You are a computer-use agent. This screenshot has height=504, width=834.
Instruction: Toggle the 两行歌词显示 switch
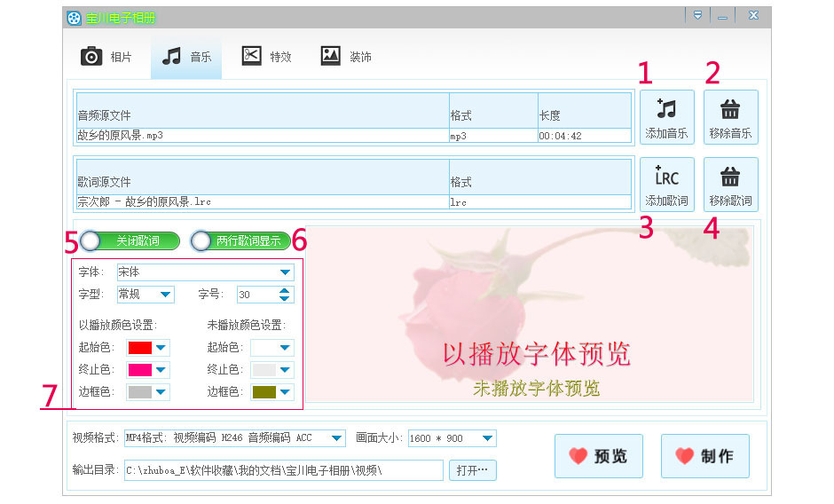coord(240,241)
